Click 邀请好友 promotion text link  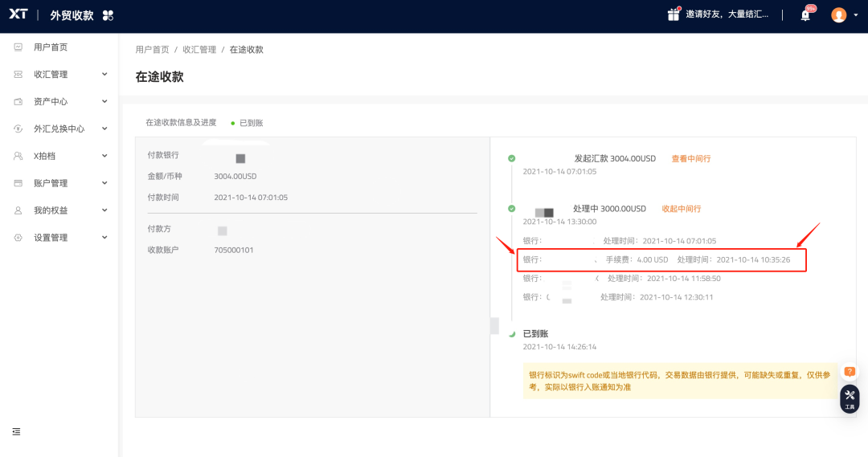[x=727, y=14]
